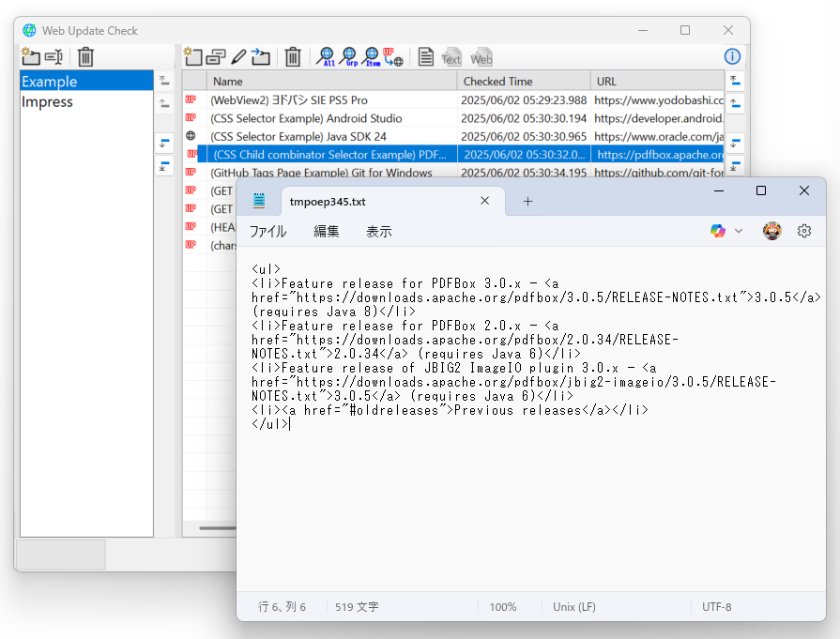Add a new tab in Notepad
The height and width of the screenshot is (639, 840).
(x=527, y=202)
